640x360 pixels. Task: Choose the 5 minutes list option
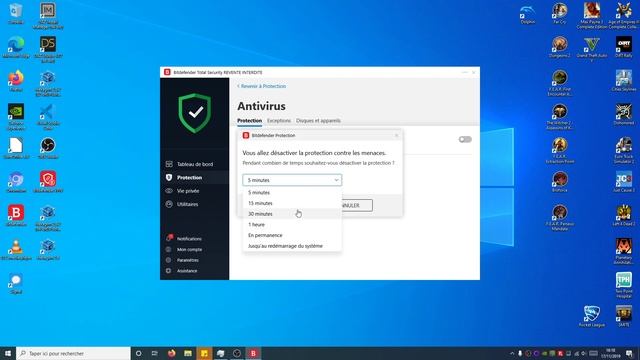click(x=292, y=192)
